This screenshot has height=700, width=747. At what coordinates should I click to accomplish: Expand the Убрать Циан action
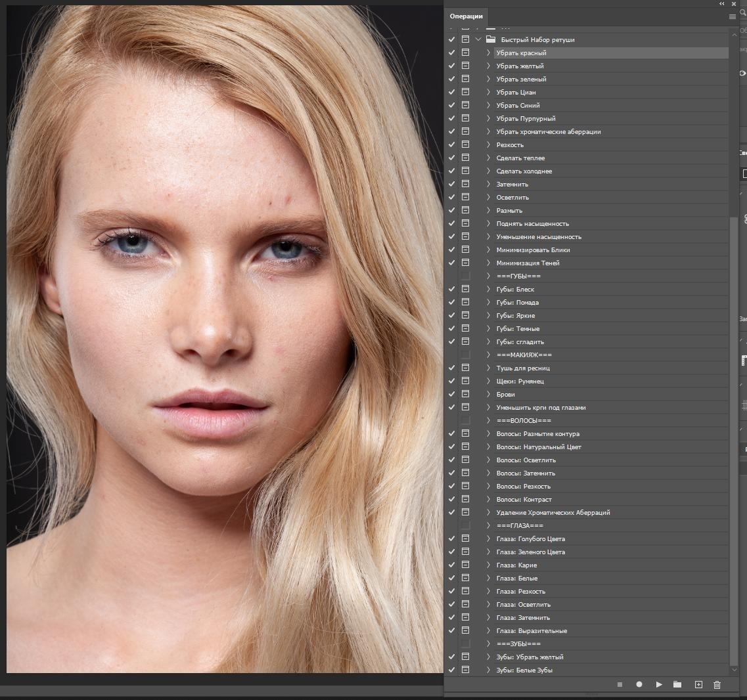tap(488, 92)
